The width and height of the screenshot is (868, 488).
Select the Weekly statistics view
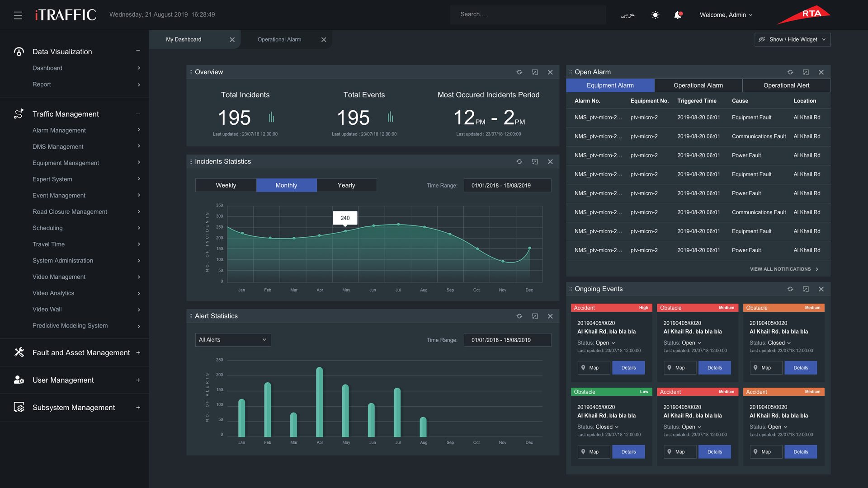tap(226, 185)
